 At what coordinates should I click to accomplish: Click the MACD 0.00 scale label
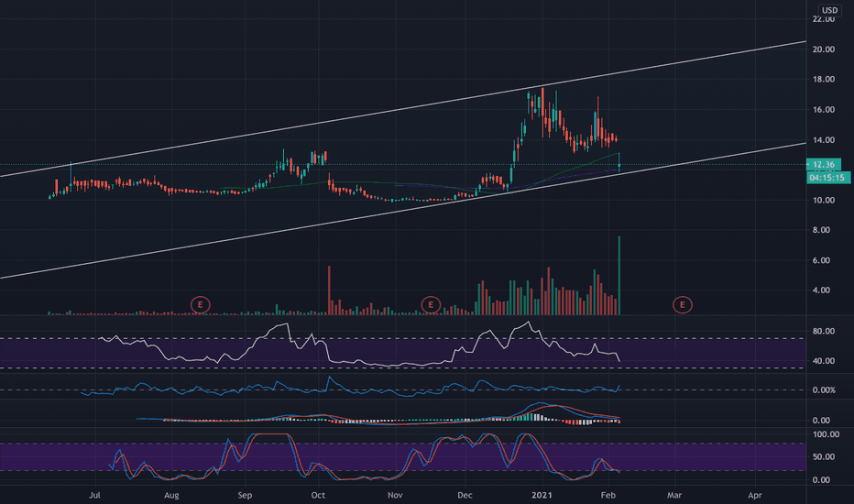coord(821,420)
